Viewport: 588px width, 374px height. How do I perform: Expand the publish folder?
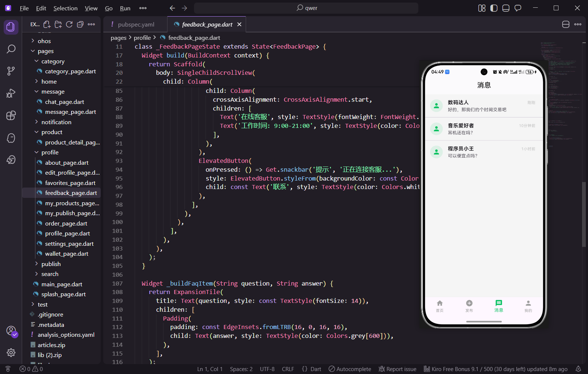point(62,264)
